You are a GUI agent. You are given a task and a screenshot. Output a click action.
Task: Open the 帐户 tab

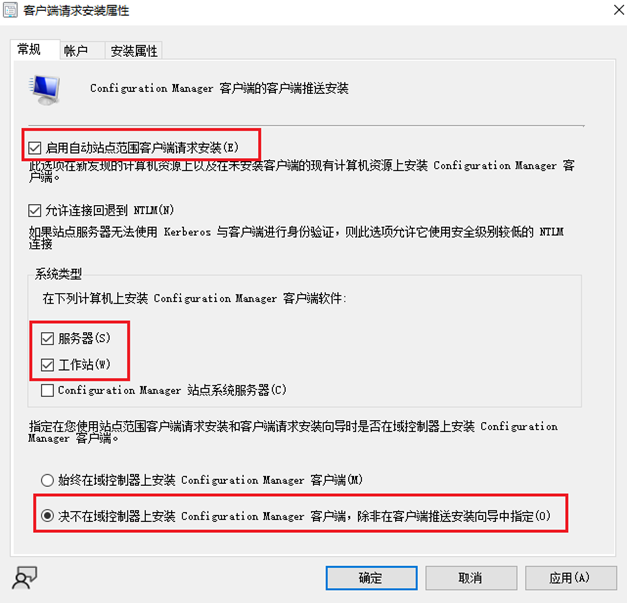click(76, 51)
